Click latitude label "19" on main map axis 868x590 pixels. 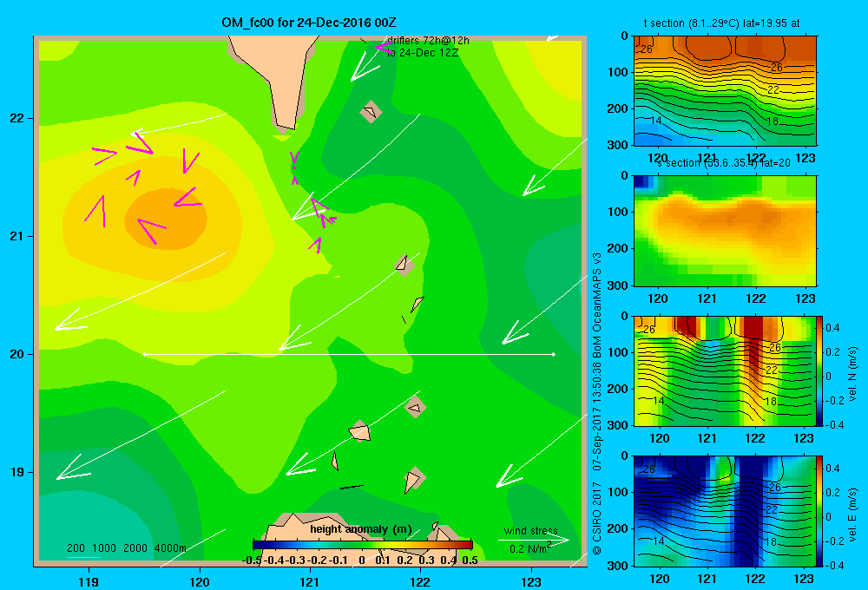coord(17,472)
